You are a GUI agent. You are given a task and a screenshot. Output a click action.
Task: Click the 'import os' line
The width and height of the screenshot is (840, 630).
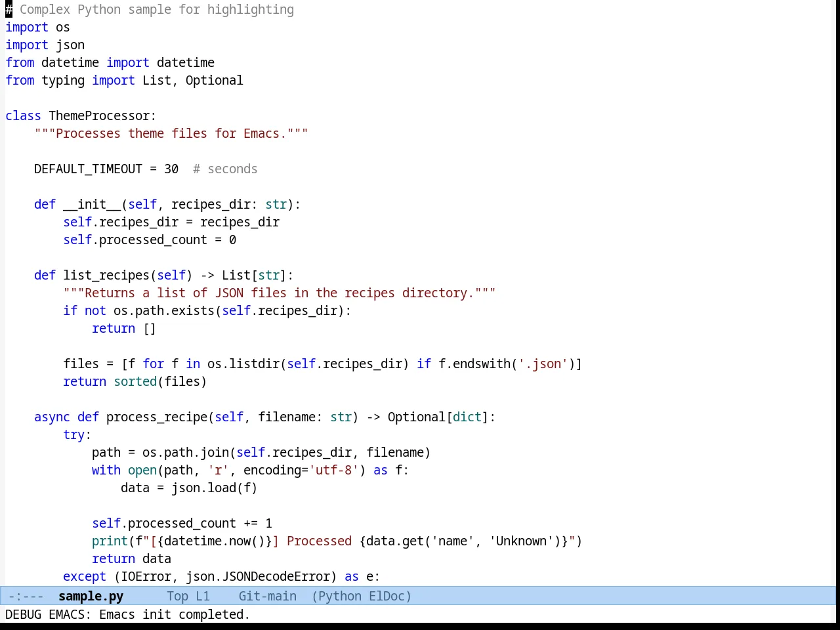click(37, 27)
